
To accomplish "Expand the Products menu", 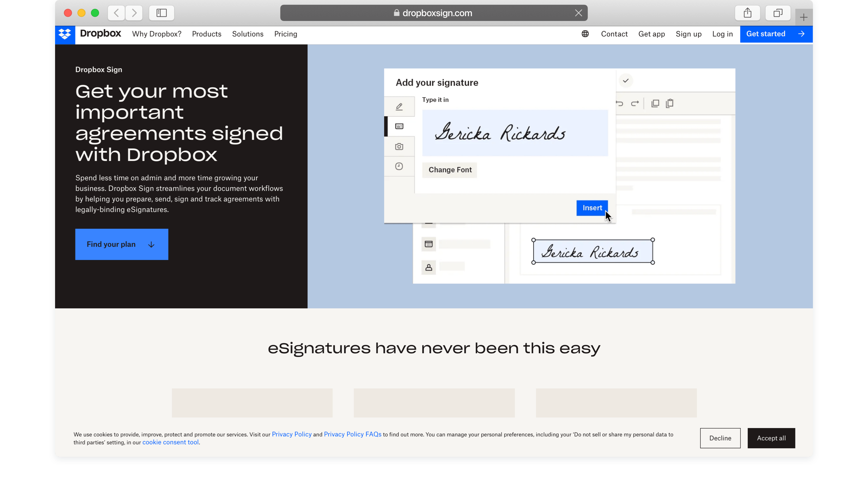I will 207,34.
